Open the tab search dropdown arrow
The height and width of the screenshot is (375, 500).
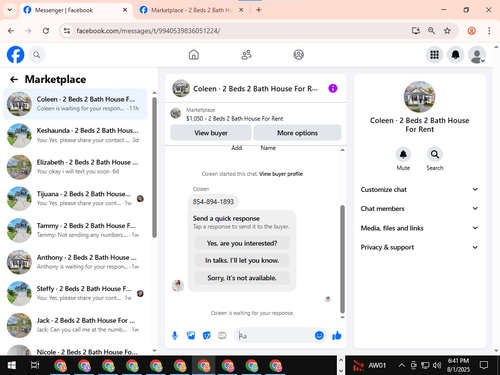[x=10, y=10]
